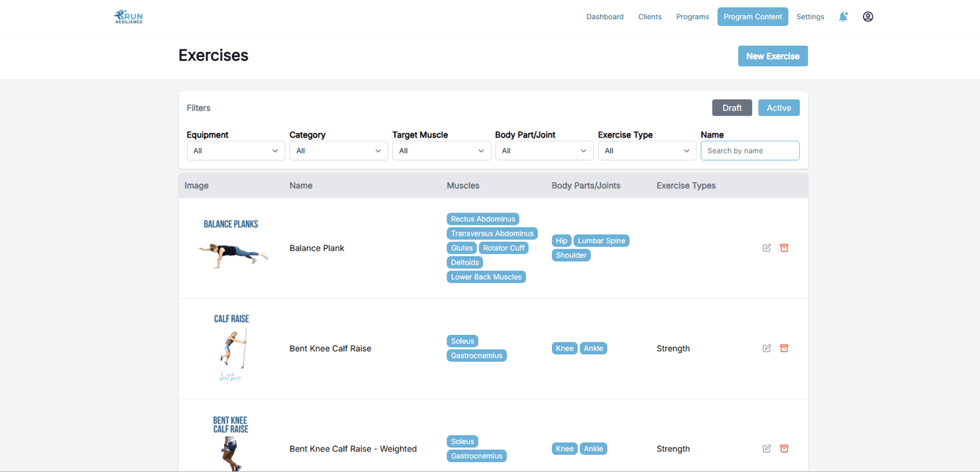Open the Category filter dropdown

[338, 151]
